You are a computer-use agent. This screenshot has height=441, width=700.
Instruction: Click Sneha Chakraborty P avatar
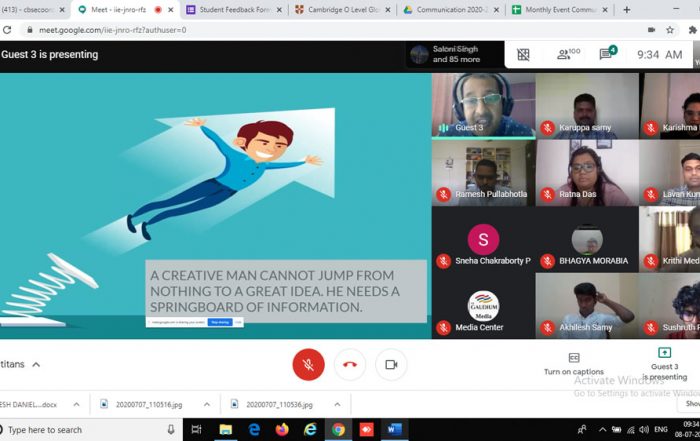(x=483, y=239)
